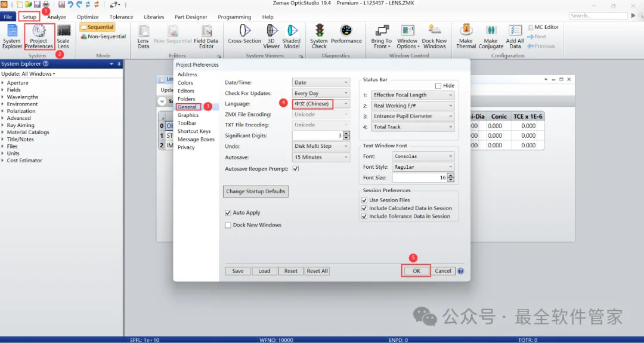The height and width of the screenshot is (343, 644).
Task: Click Add All Data
Action: [515, 36]
